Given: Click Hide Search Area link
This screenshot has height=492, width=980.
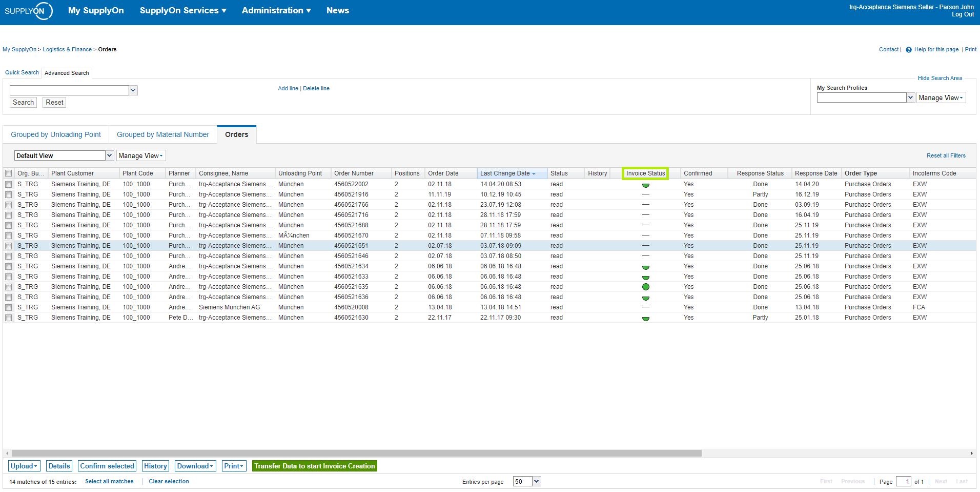Looking at the screenshot, I should tap(940, 78).
